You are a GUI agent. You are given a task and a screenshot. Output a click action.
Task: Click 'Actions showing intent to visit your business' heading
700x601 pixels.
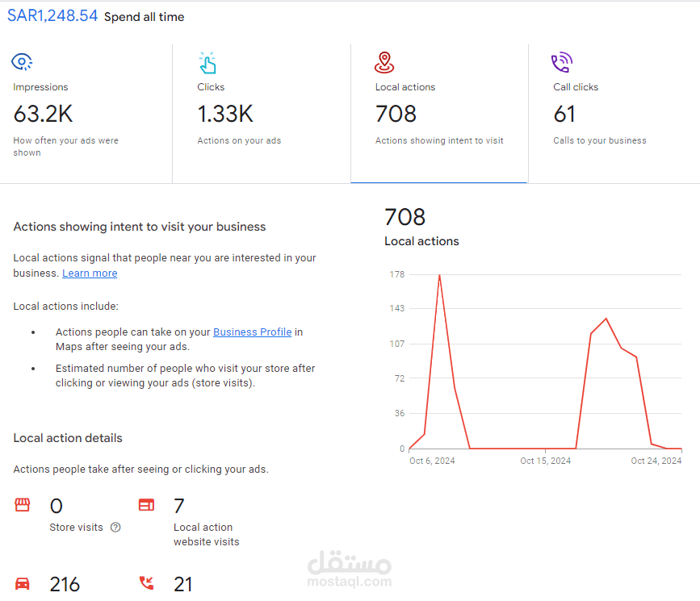click(140, 227)
